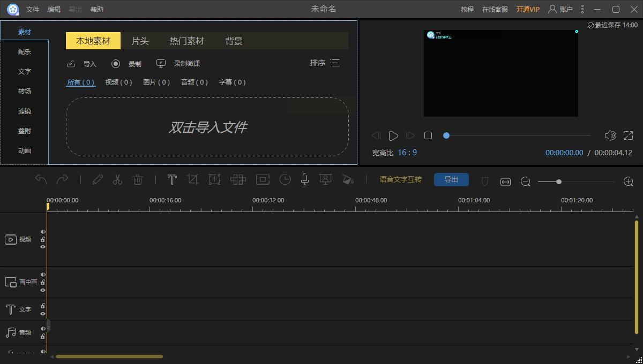Image resolution: width=643 pixels, height=364 pixels.
Task: Click the trash delete icon
Action: (x=138, y=180)
